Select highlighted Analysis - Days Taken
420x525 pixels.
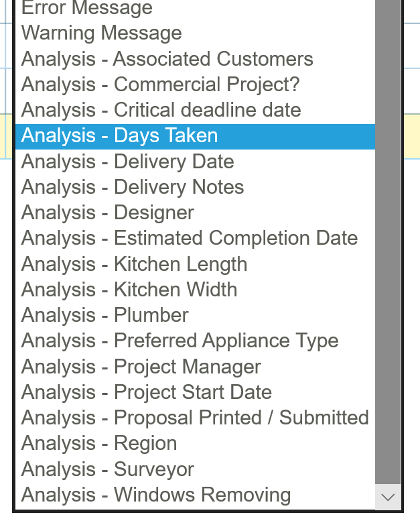pos(120,135)
